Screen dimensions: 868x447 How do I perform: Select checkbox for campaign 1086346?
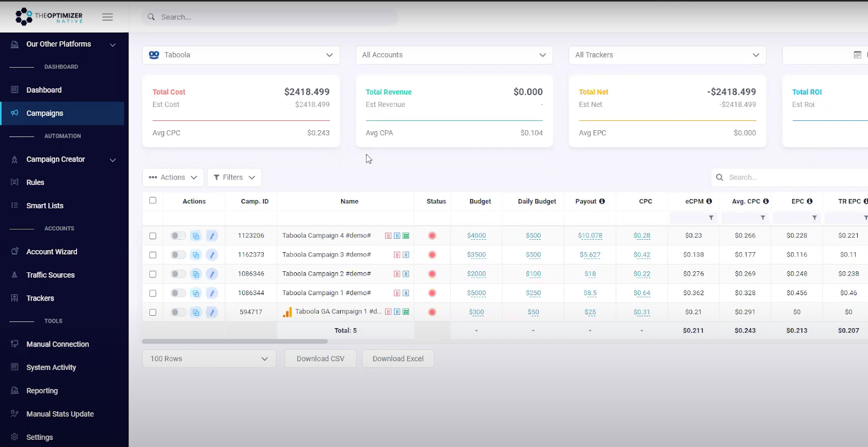point(152,274)
